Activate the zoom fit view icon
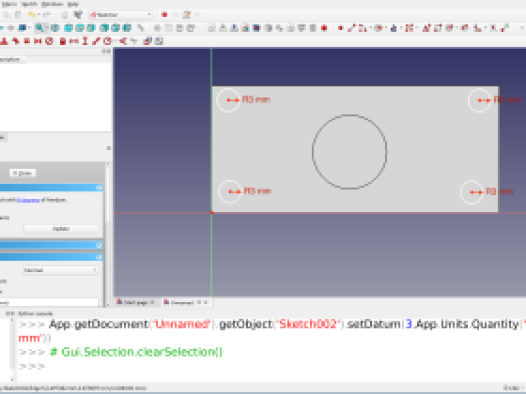The height and width of the screenshot is (394, 526). [39, 28]
